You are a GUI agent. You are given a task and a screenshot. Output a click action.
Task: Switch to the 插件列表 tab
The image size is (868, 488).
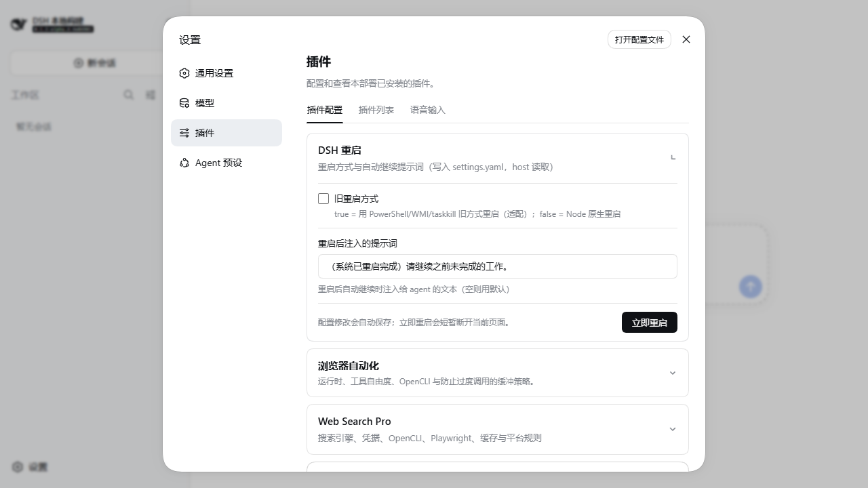click(376, 110)
